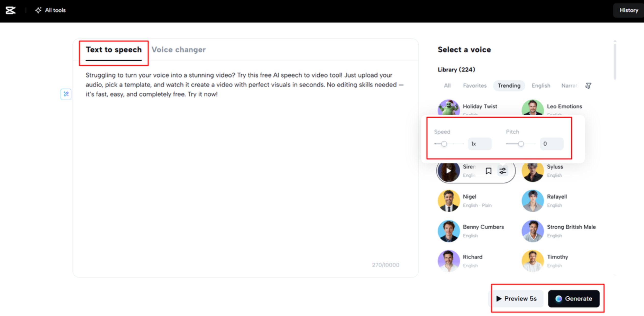Play the Siren voice sample
Screen dimensions: 644x316
click(448, 171)
